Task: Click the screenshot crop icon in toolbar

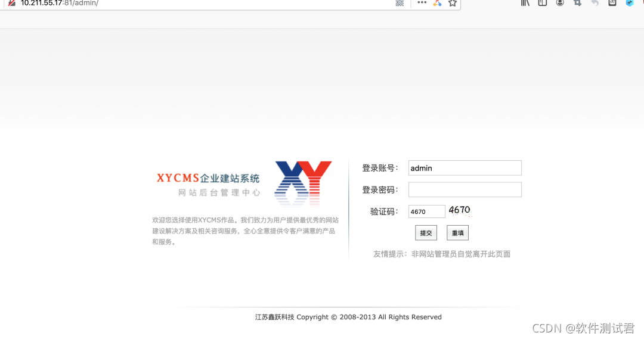Action: [x=577, y=3]
